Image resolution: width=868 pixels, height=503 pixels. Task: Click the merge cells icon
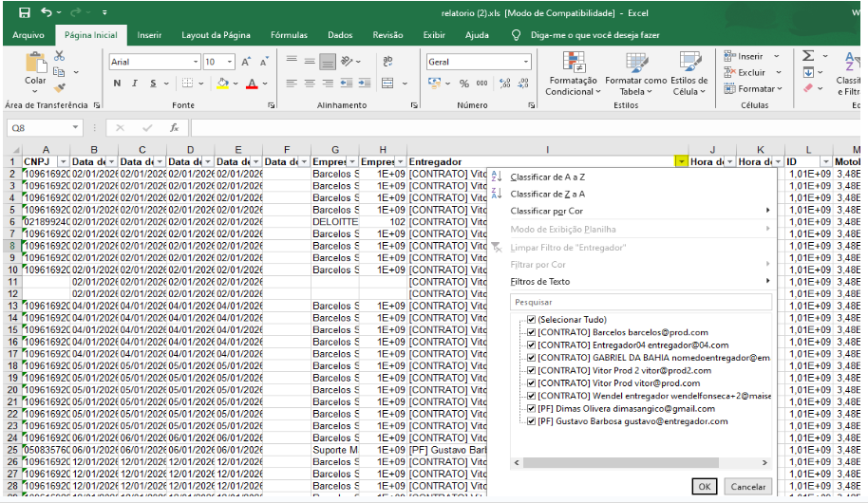[x=387, y=84]
